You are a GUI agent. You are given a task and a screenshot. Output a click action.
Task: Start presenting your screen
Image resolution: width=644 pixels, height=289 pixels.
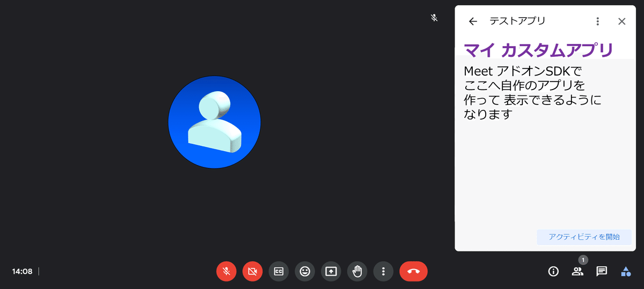(x=331, y=271)
